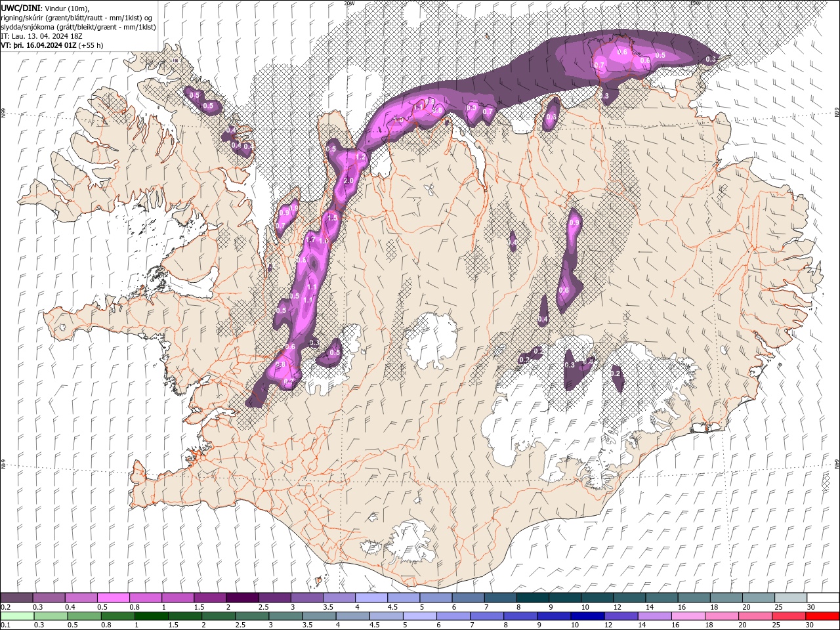Click the 0.2 label under the snow legend
Screen dimensions: 840x630
5,607
